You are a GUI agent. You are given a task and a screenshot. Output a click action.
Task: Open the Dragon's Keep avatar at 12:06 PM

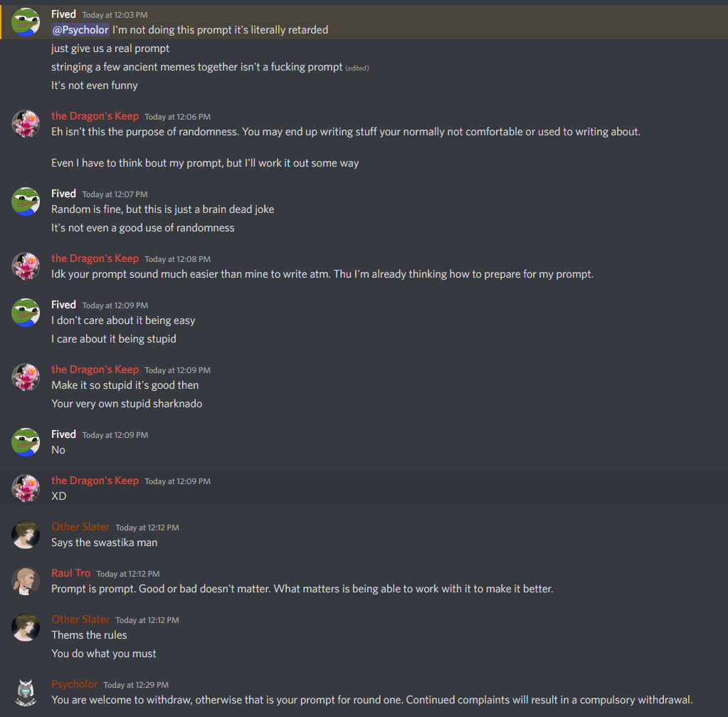(26, 123)
